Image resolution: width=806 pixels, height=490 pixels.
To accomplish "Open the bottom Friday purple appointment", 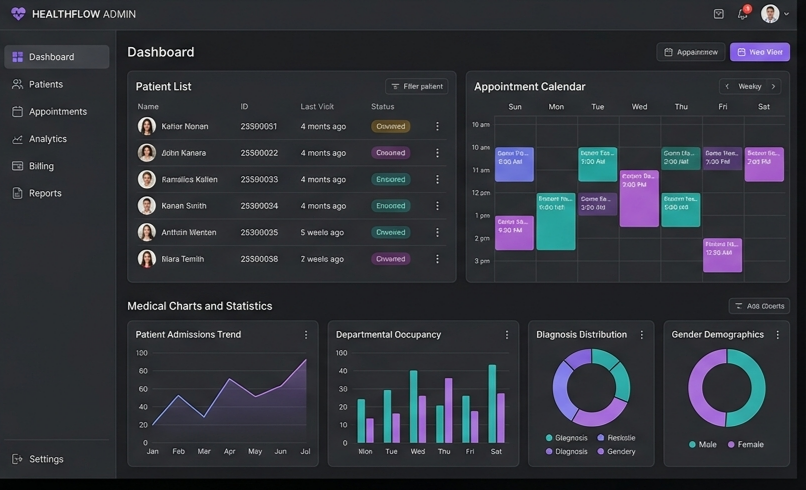I will (x=722, y=255).
